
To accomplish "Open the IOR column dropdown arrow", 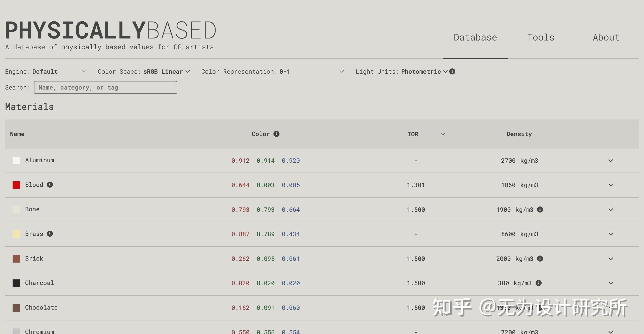I will pyautogui.click(x=442, y=134).
